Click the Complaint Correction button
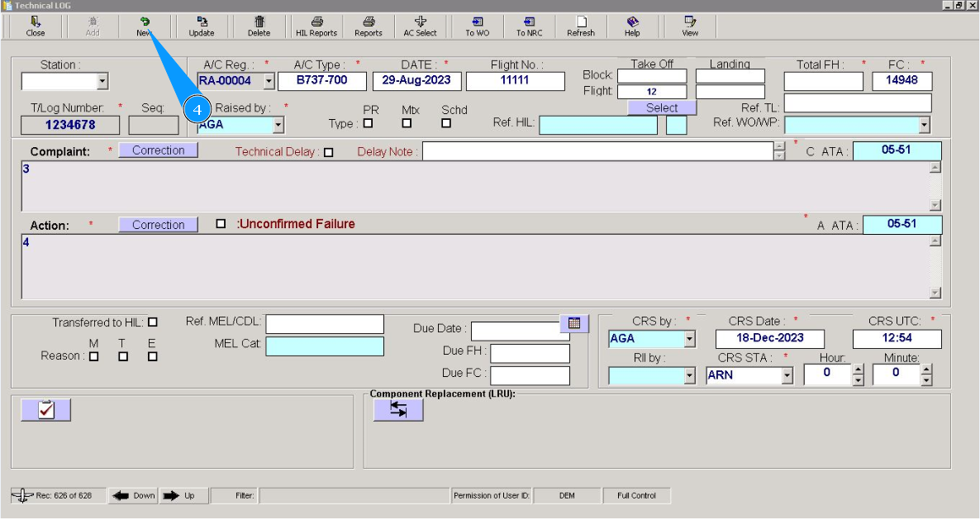 [x=158, y=150]
